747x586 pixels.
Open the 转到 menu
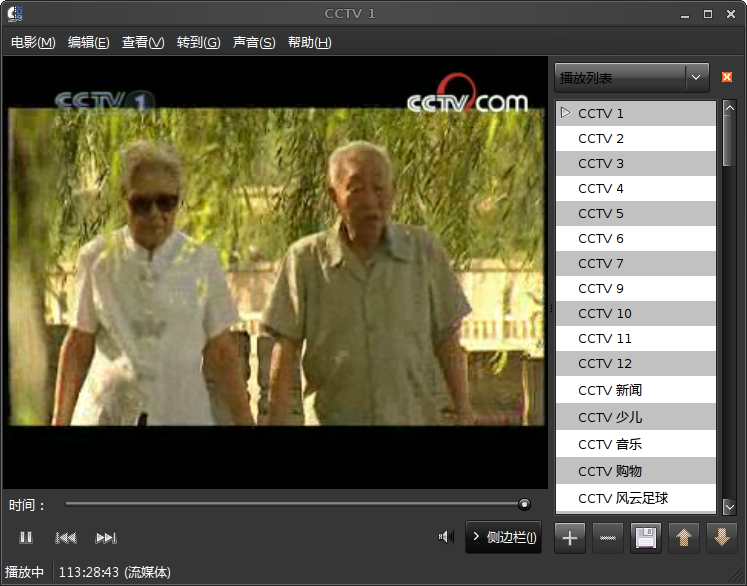[198, 42]
